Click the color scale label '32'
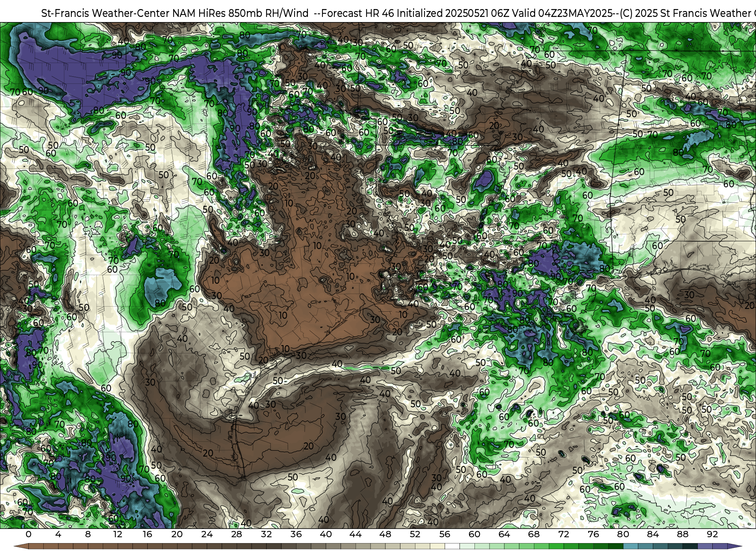Screen dimensions: 756x551 (x=266, y=534)
